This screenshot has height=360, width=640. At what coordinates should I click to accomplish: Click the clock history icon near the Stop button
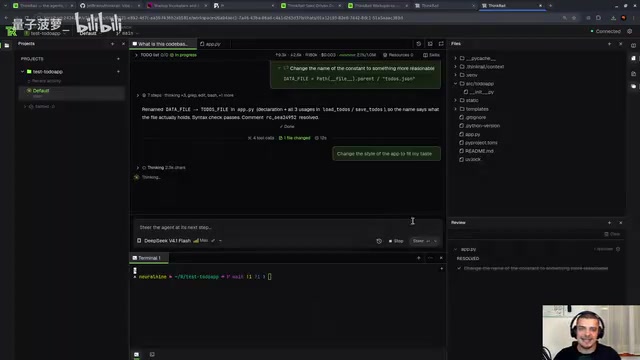[379, 241]
